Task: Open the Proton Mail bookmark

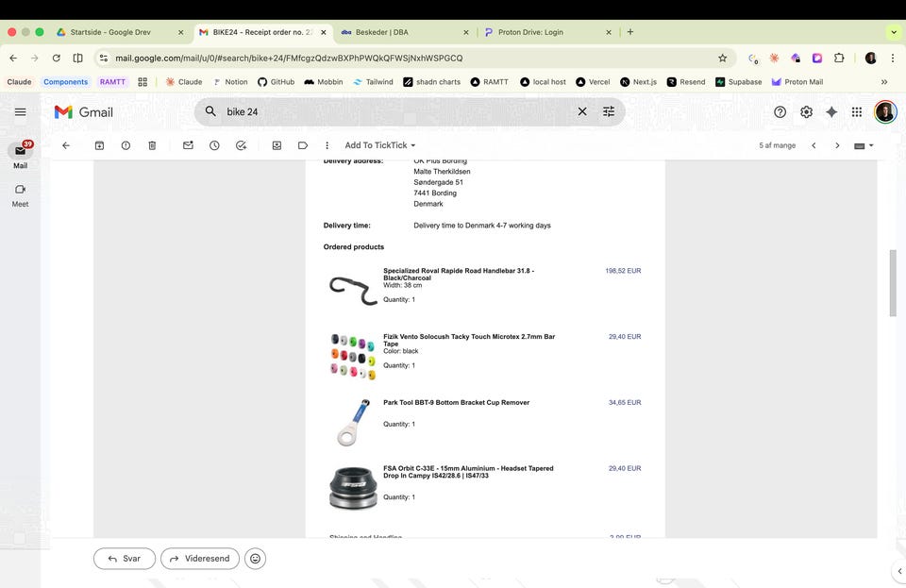Action: [797, 82]
